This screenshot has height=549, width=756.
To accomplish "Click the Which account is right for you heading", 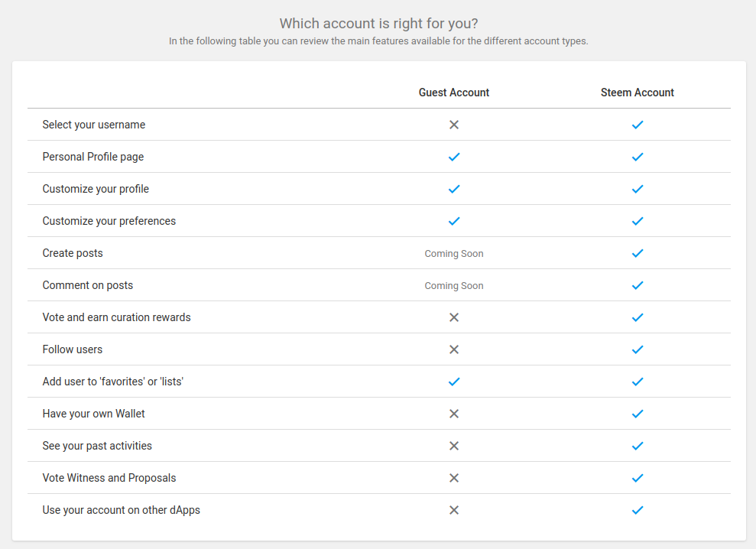I will tap(378, 24).
